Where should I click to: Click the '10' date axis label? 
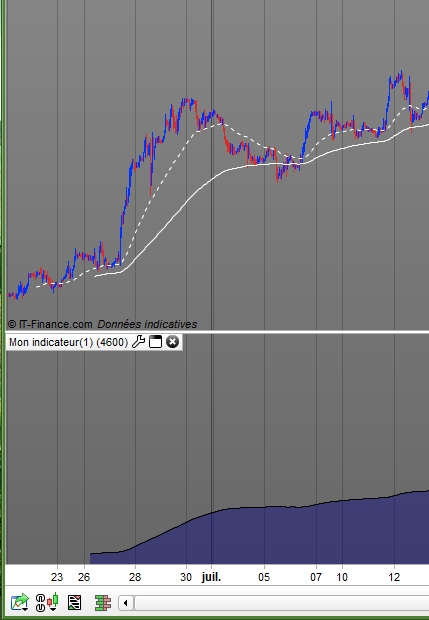coord(342,577)
